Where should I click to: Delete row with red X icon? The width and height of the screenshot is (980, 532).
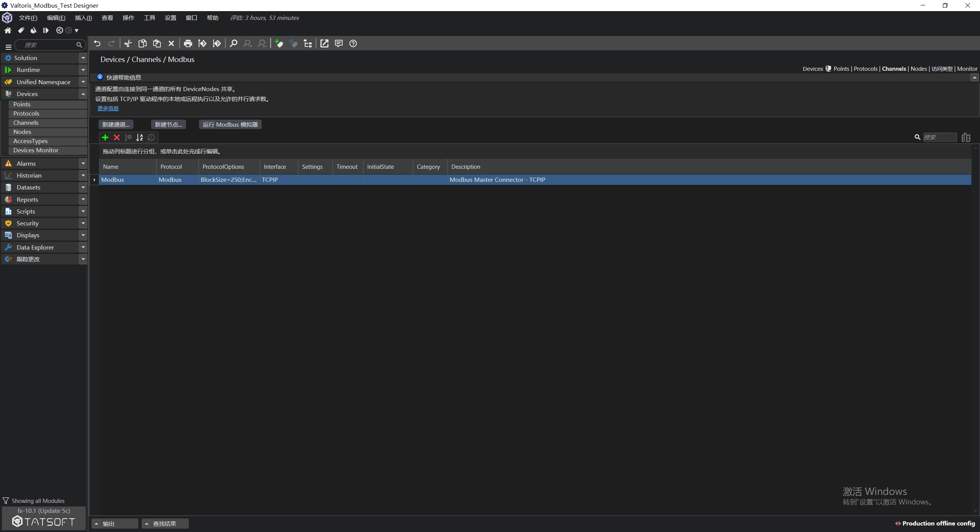pyautogui.click(x=117, y=137)
